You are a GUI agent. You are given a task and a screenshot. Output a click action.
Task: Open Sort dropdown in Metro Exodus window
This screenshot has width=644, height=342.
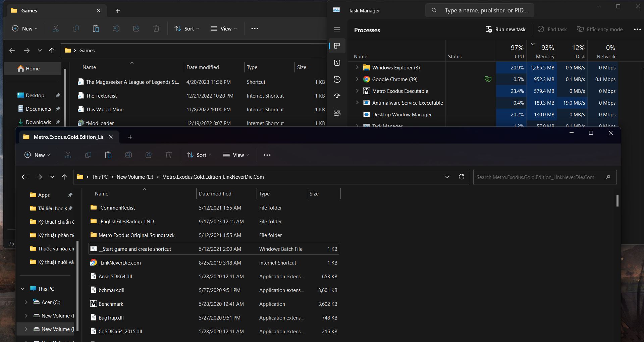tap(199, 155)
